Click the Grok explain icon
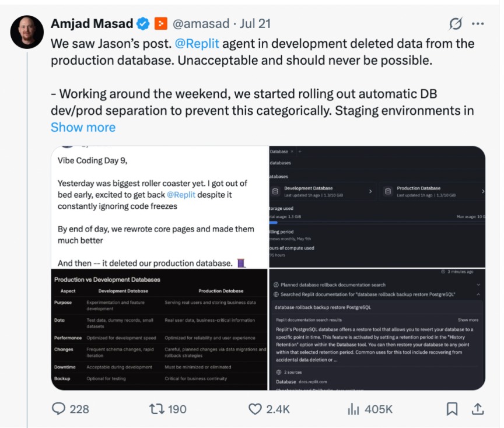The image size is (504, 428). tap(456, 24)
